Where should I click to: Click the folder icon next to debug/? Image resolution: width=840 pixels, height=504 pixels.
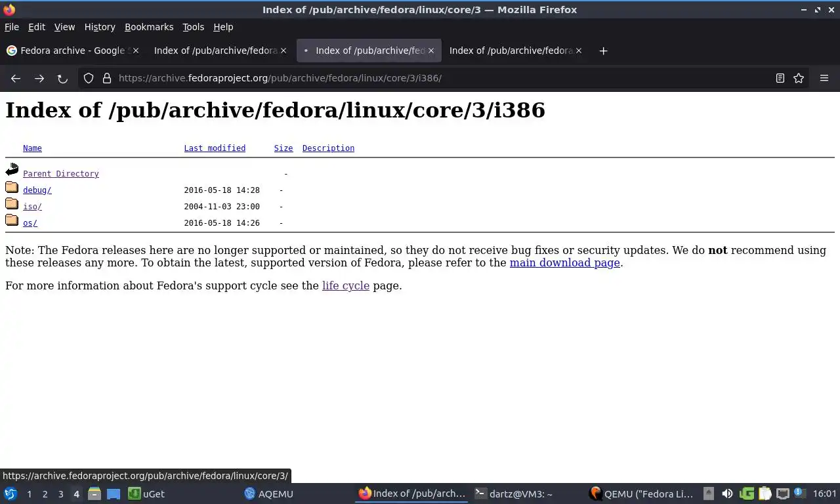[12, 188]
